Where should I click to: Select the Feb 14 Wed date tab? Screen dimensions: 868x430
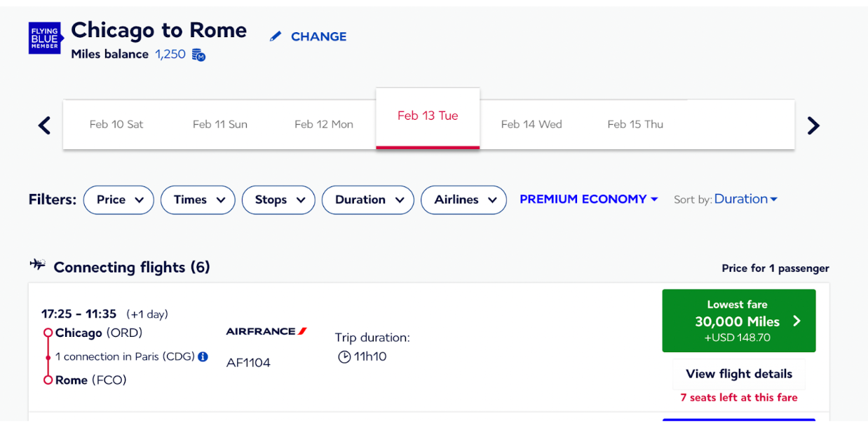[x=531, y=124]
